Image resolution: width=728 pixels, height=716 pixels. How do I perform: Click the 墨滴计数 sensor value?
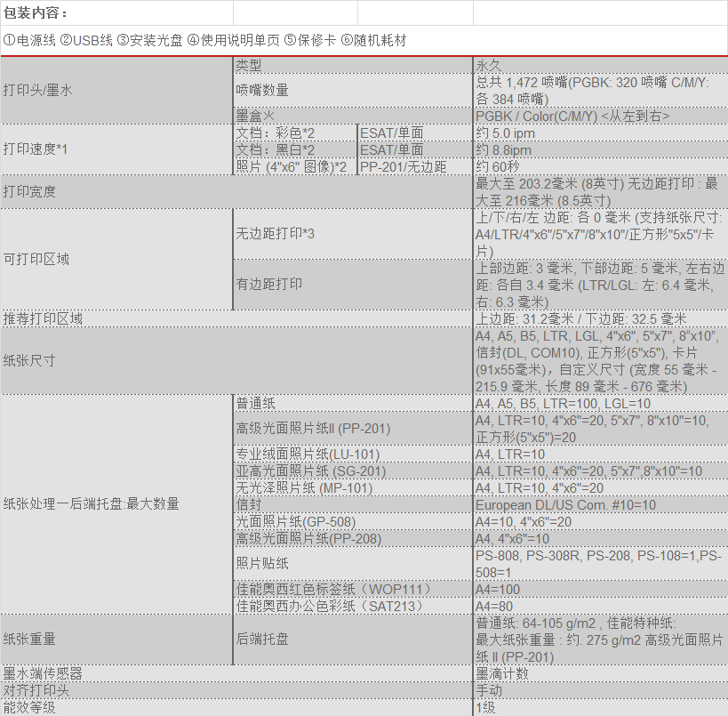tap(502, 673)
